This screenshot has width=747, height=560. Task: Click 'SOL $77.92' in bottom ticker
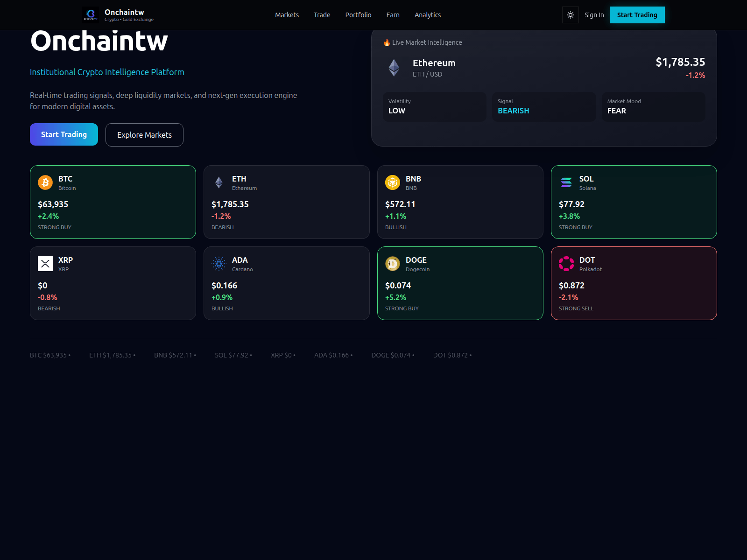232,355
